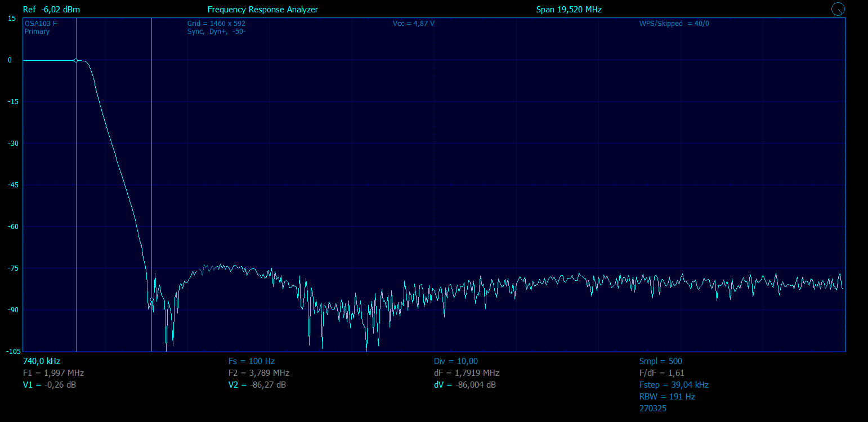Click the Fstep = 39,04 kHz value
Screen dimensions: 868x422
674,385
